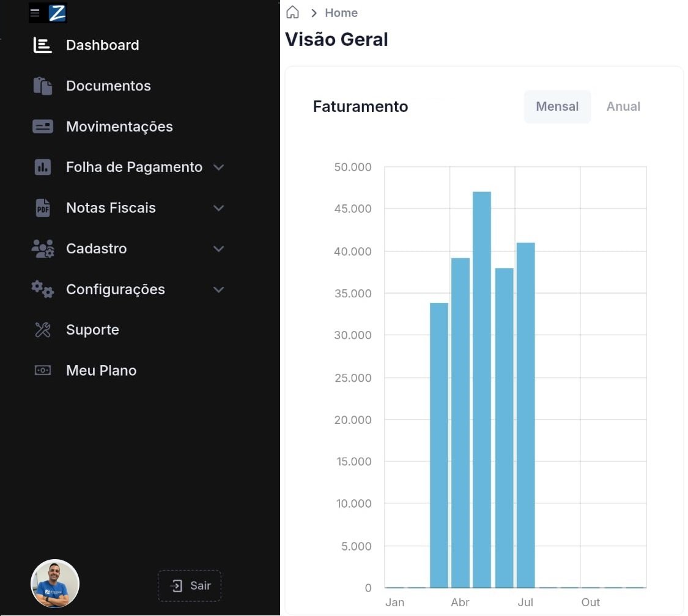Click the Documentos clipboard icon
The height and width of the screenshot is (616, 688).
[x=42, y=86]
